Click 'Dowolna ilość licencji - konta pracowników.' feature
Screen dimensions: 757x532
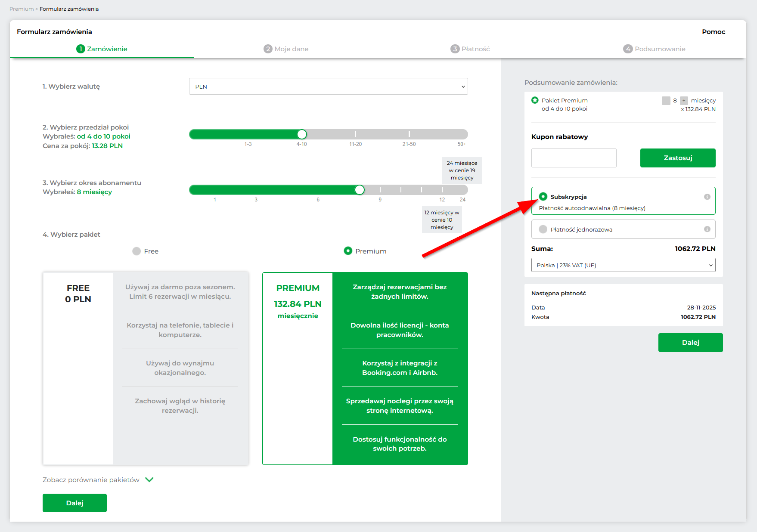point(400,330)
